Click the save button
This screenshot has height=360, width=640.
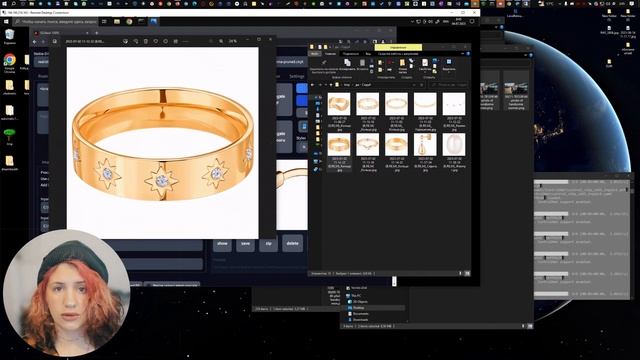(245, 243)
